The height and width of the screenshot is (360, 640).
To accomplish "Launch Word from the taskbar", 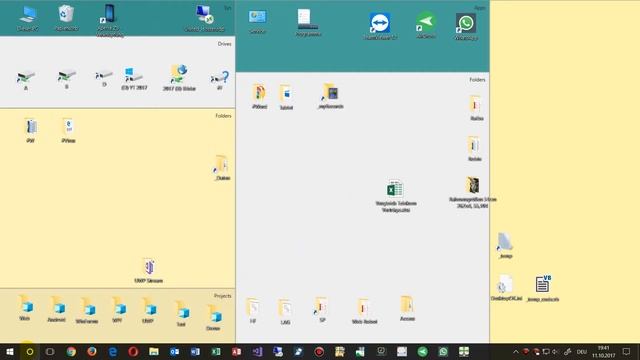I will coord(195,351).
